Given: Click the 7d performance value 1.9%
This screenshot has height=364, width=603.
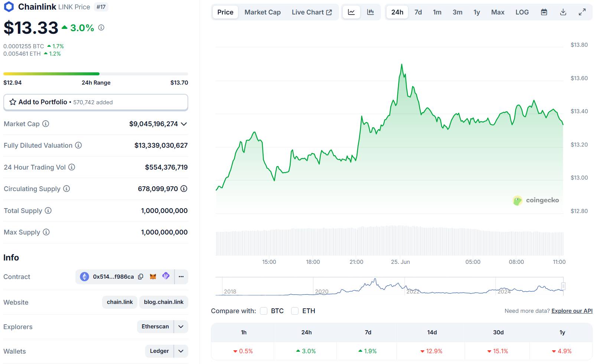Looking at the screenshot, I should pyautogui.click(x=368, y=351).
